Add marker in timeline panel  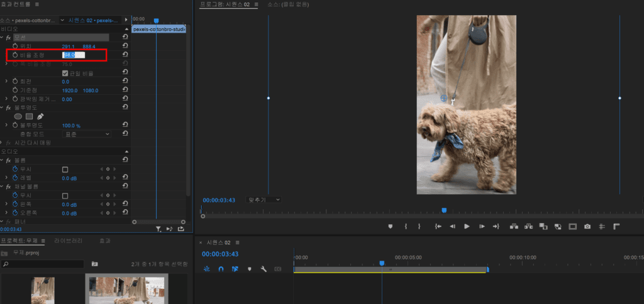(249, 269)
